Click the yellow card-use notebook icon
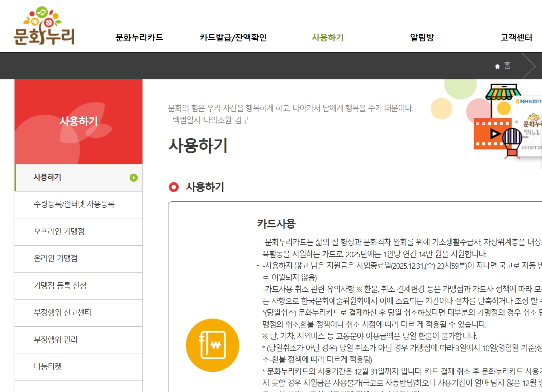 coord(212,345)
